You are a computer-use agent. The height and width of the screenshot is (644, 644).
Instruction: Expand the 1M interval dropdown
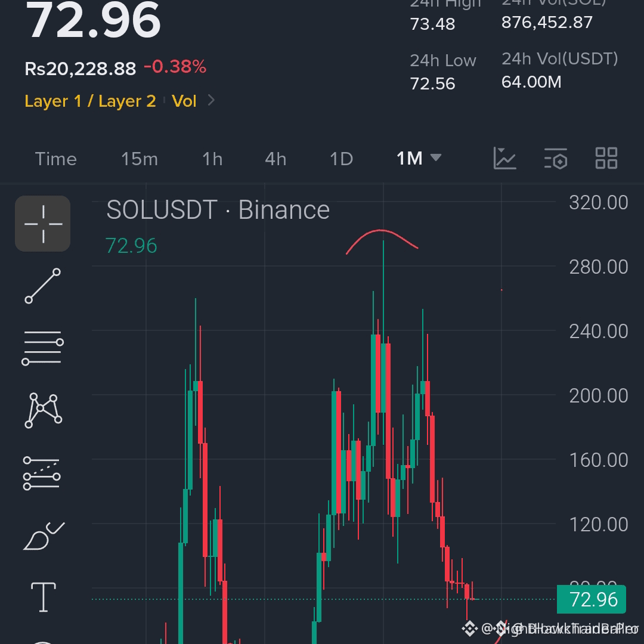tap(419, 158)
